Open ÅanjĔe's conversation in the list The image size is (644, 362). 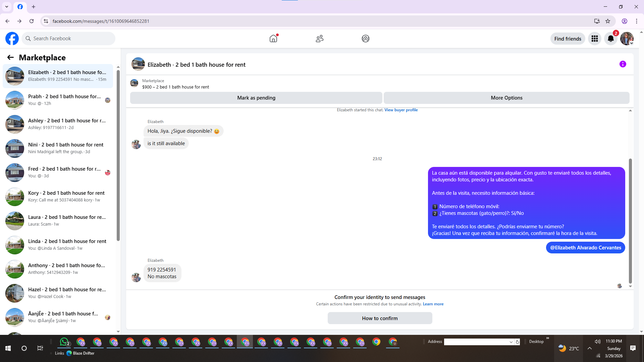point(58,317)
